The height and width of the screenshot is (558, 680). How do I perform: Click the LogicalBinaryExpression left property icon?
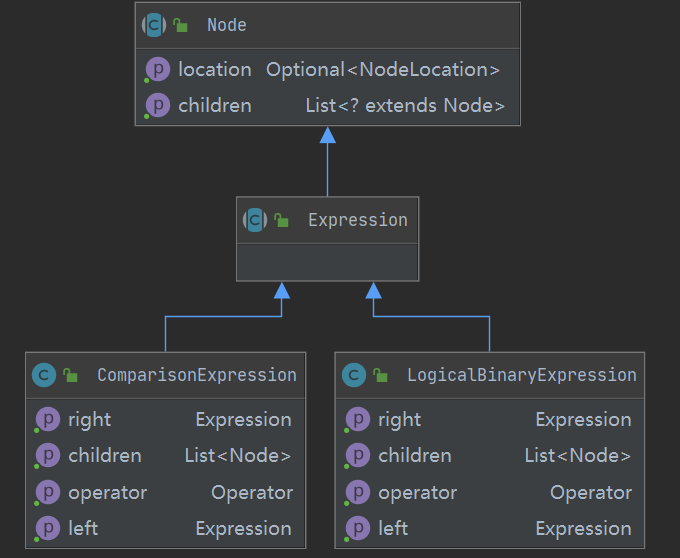[357, 529]
